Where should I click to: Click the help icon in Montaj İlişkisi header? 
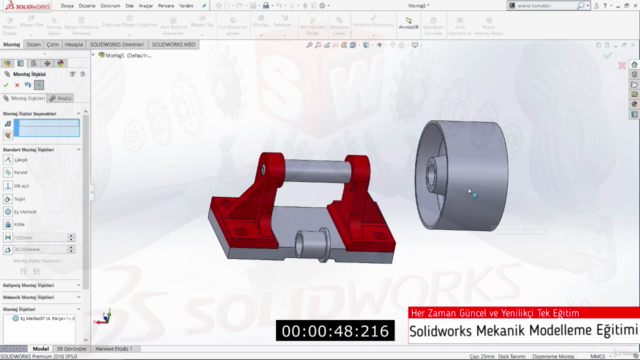[82, 74]
